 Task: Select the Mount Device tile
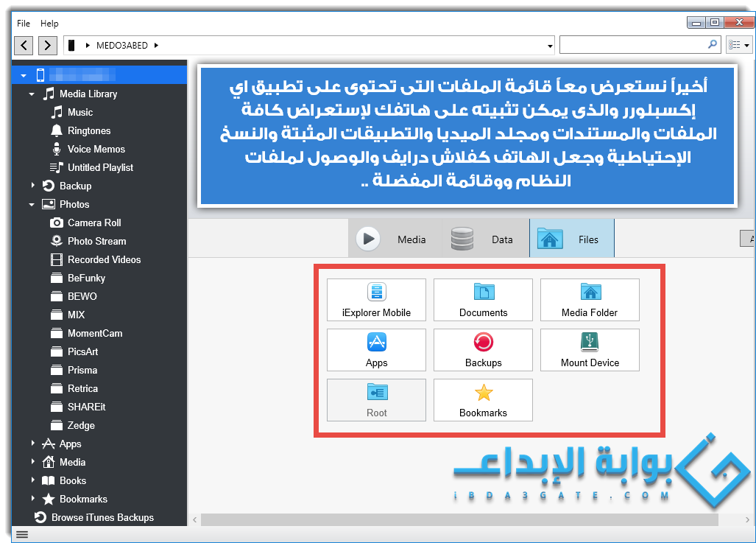(x=590, y=350)
